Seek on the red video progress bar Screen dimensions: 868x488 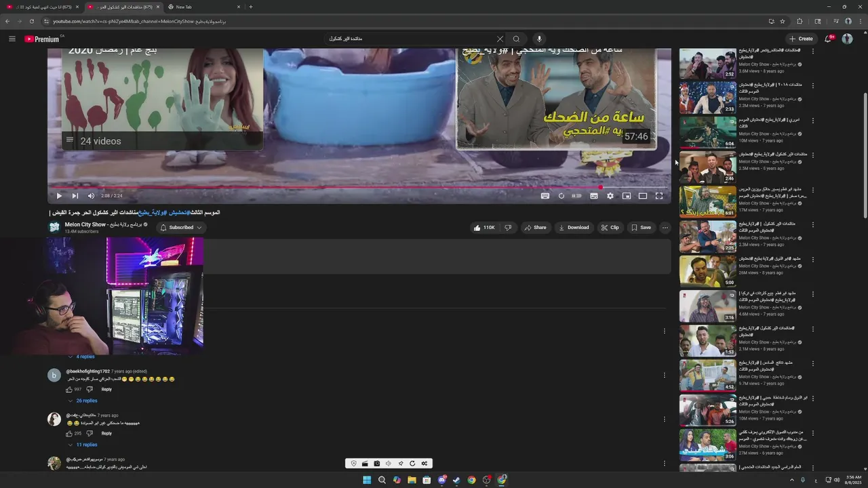point(359,187)
